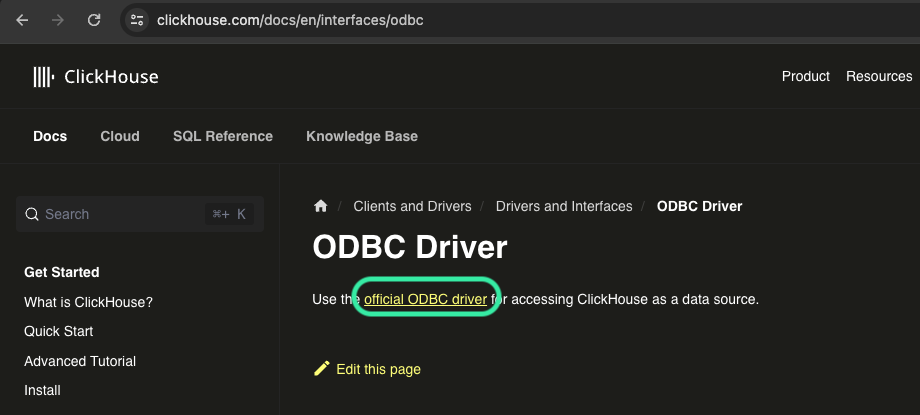Click the search magnifier icon
The width and height of the screenshot is (920, 415).
(32, 214)
